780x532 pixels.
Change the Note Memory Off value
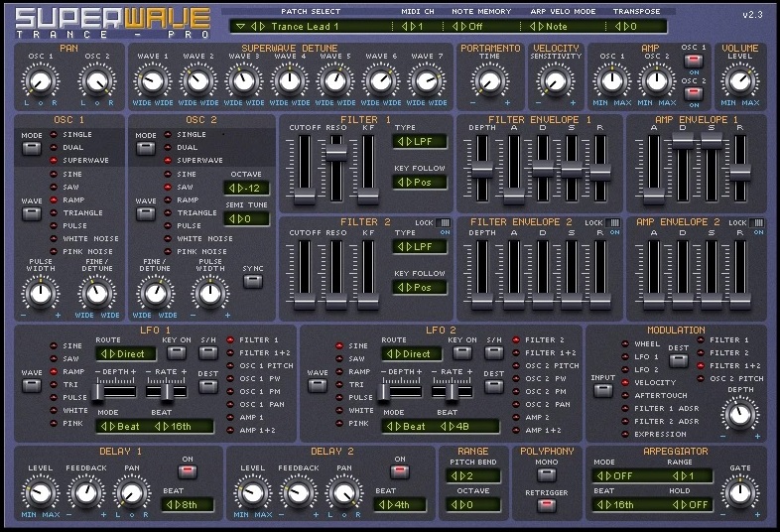click(x=467, y=27)
